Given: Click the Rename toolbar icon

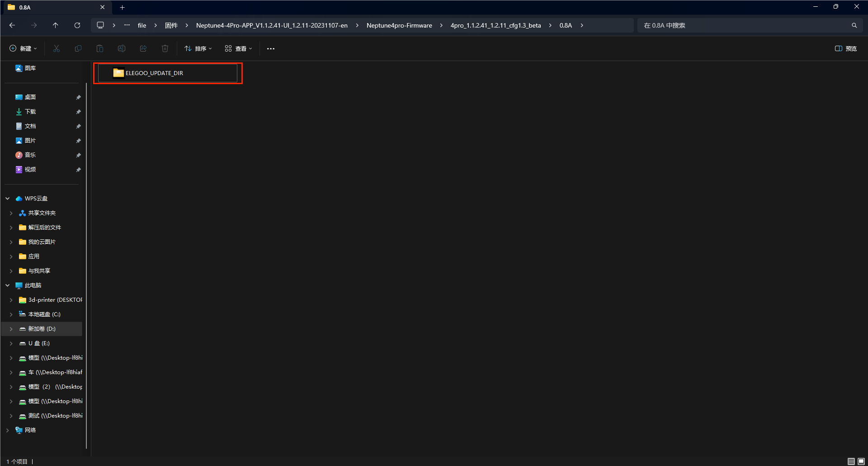Looking at the screenshot, I should click(122, 48).
